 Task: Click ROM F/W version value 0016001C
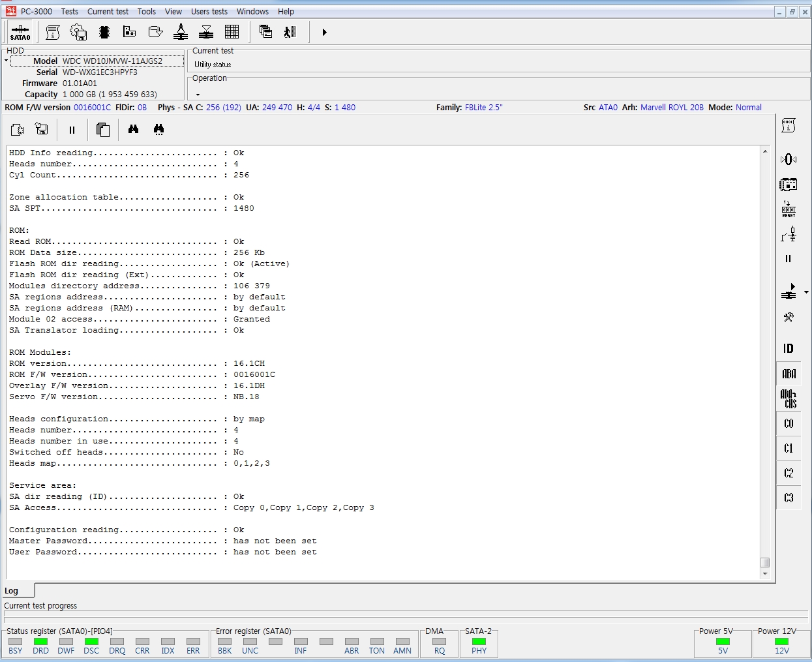tap(92, 108)
